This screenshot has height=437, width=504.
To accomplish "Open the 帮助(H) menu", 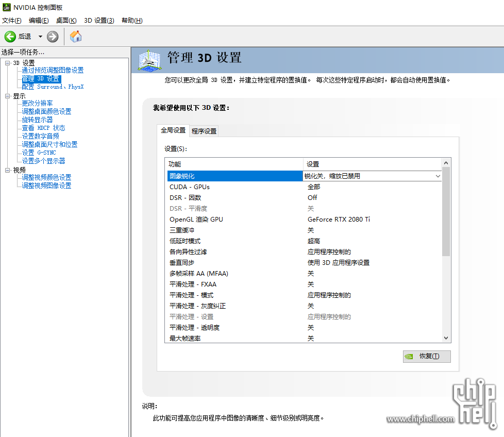I will 132,21.
